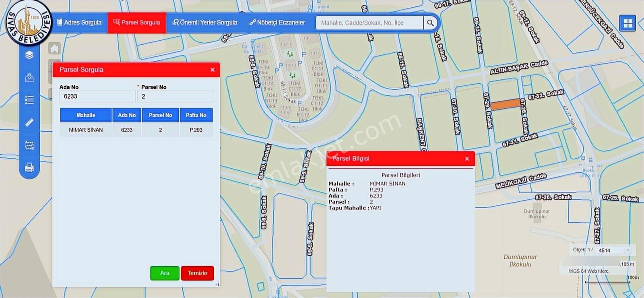Screen dimensions: 644x298
Task: Click the red Temizle button
Action: click(x=197, y=273)
